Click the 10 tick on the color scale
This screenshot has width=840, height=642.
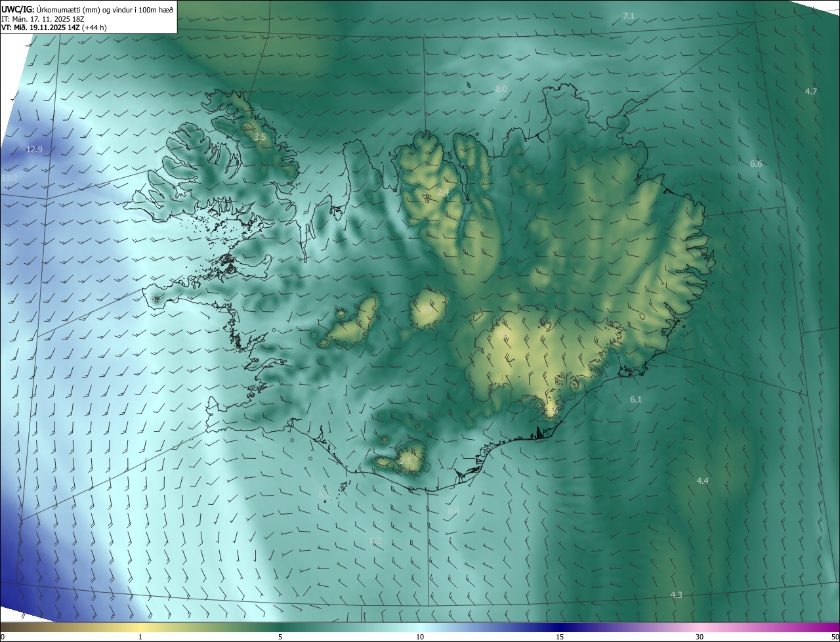(420, 637)
